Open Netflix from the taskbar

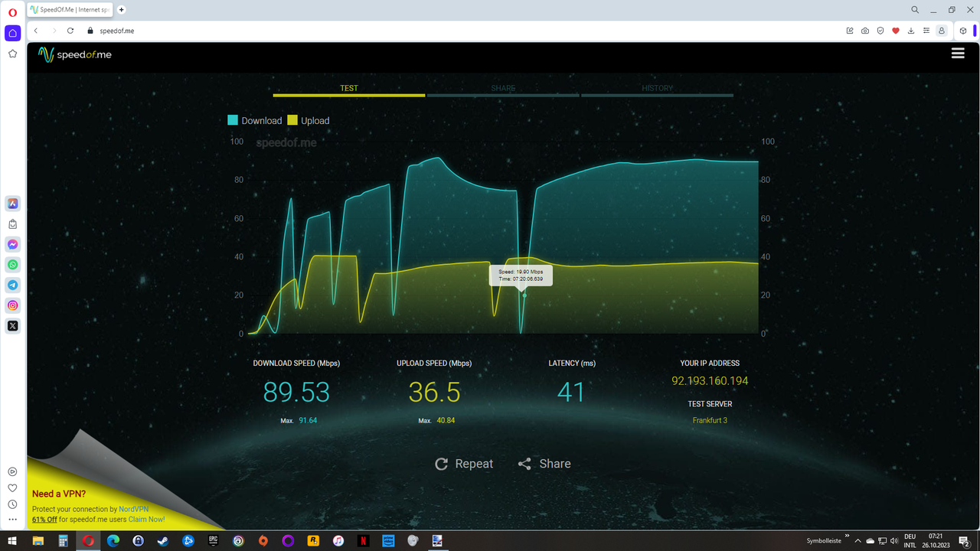[x=363, y=541]
